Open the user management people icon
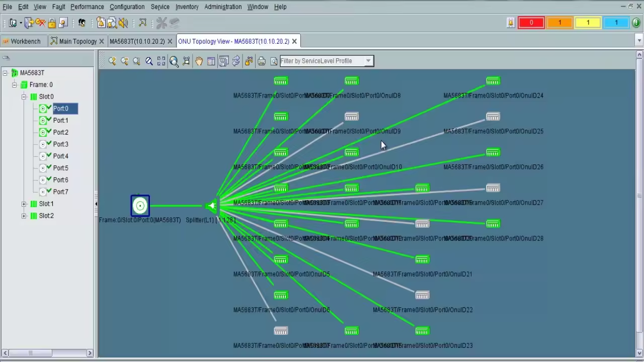 click(x=82, y=23)
